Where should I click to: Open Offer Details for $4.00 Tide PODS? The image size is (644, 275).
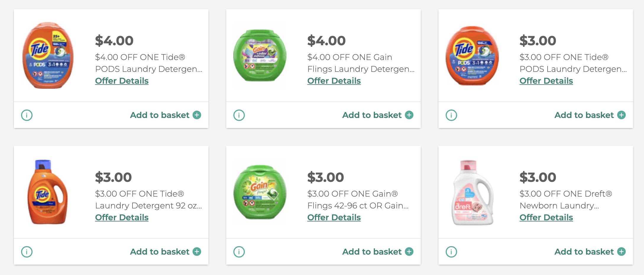122,81
